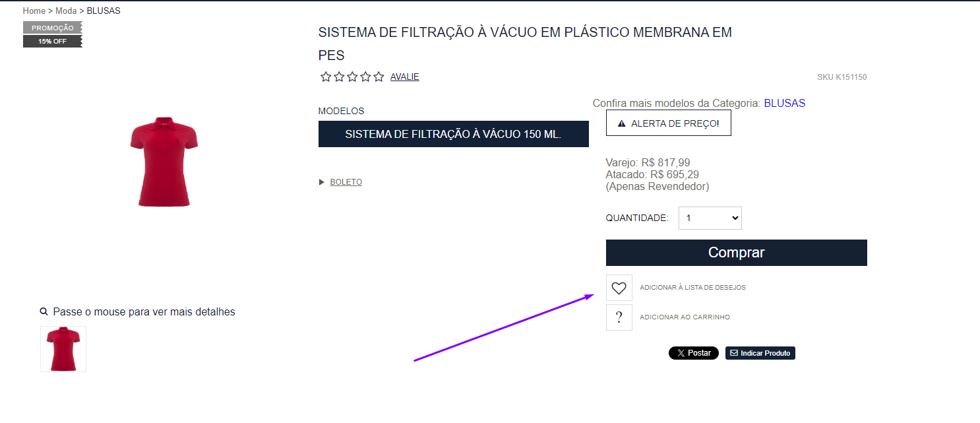Rate product with the fifth star
The width and height of the screenshot is (980, 423).
tap(379, 77)
